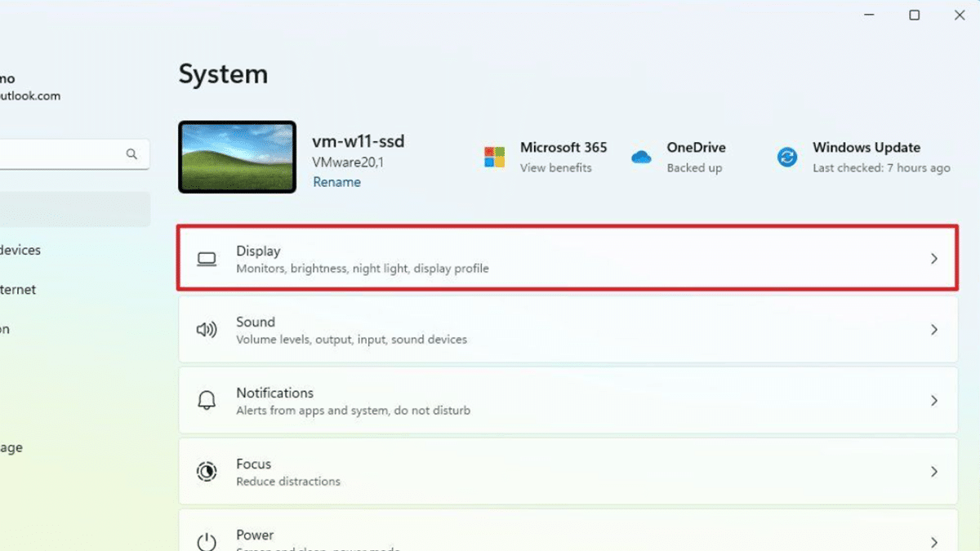Click the search magnifying glass icon
The image size is (980, 551).
pos(131,153)
